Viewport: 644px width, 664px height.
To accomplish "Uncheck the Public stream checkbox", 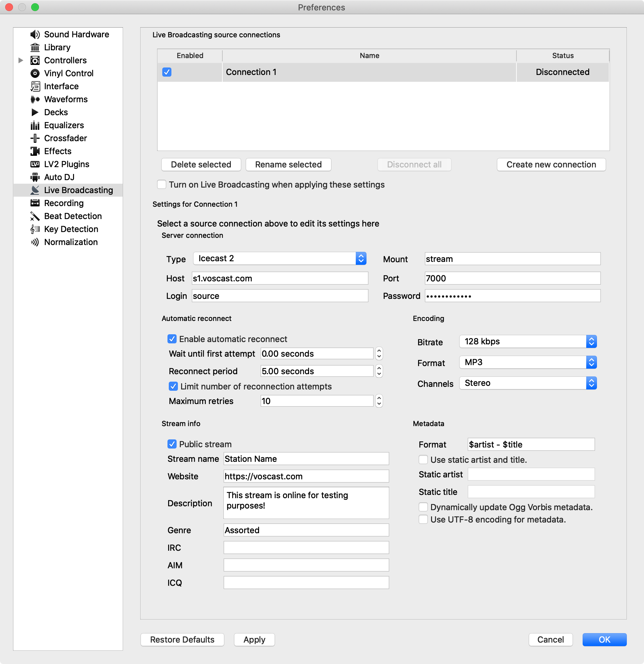I will click(x=172, y=444).
